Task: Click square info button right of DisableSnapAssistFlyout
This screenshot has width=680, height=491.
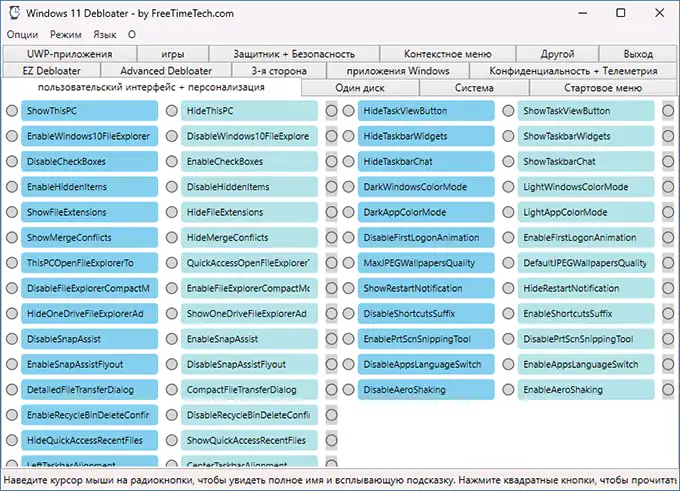Action: [331, 364]
